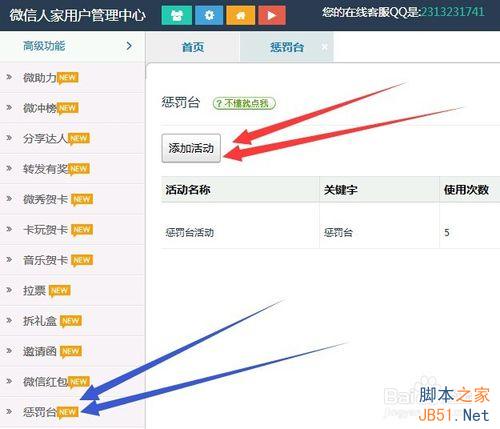Click the usage count value 5
500x429 pixels.
(447, 232)
